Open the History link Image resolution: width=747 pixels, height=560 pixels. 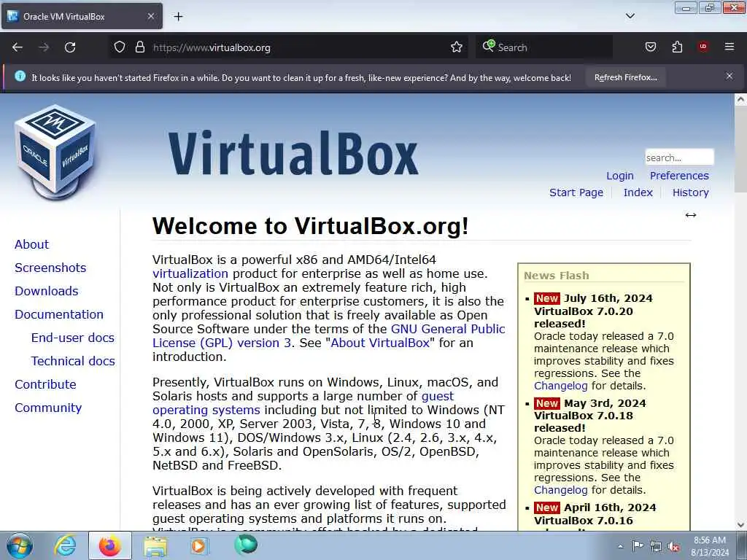click(690, 192)
